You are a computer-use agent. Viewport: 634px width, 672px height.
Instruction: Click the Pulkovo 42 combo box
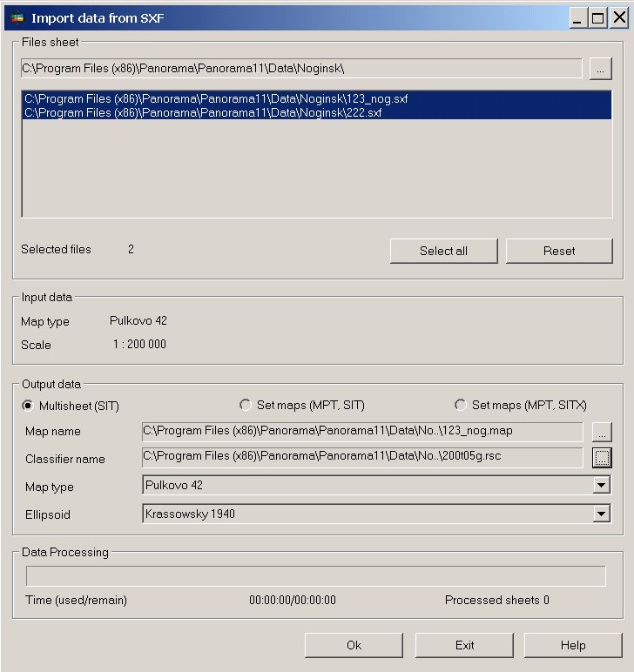point(366,486)
